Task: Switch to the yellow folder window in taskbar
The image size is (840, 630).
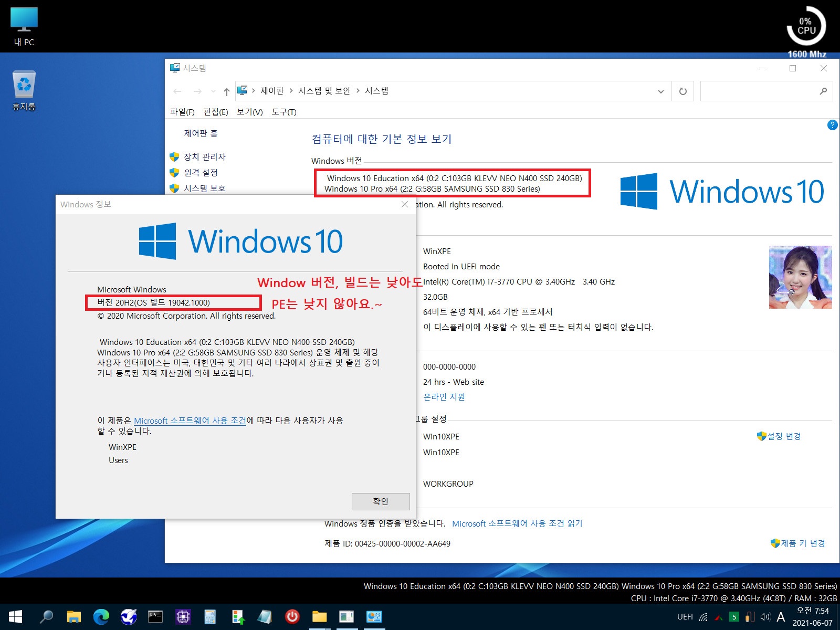Action: coord(319,616)
